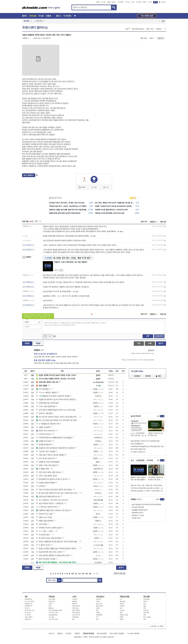This screenshot has height=644, width=188.
Task: Click 알림 bell in login box
Action: pos(158,376)
